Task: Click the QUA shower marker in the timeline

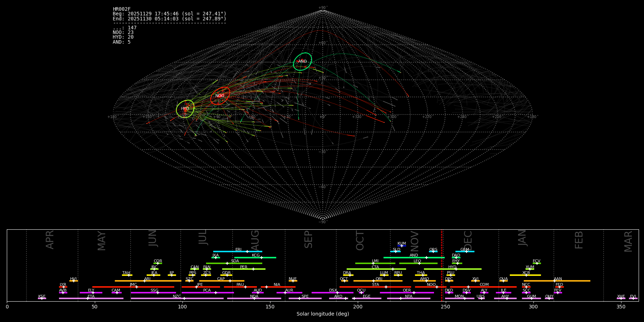Action: click(x=503, y=281)
